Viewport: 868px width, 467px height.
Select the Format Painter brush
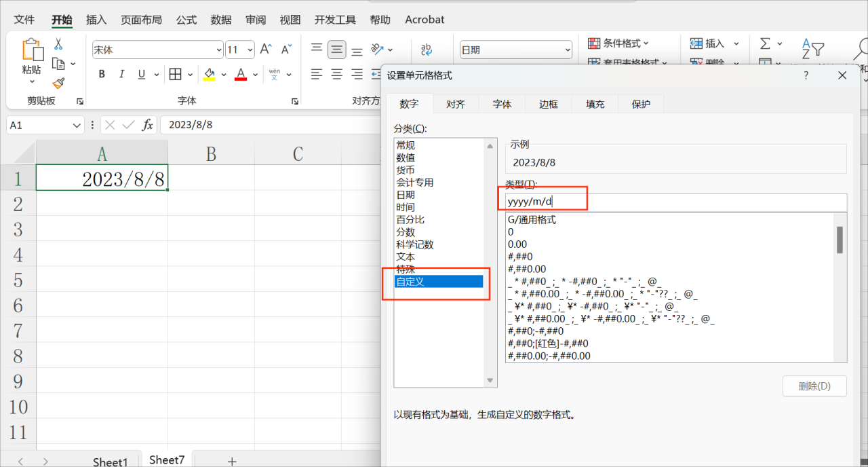click(x=58, y=83)
